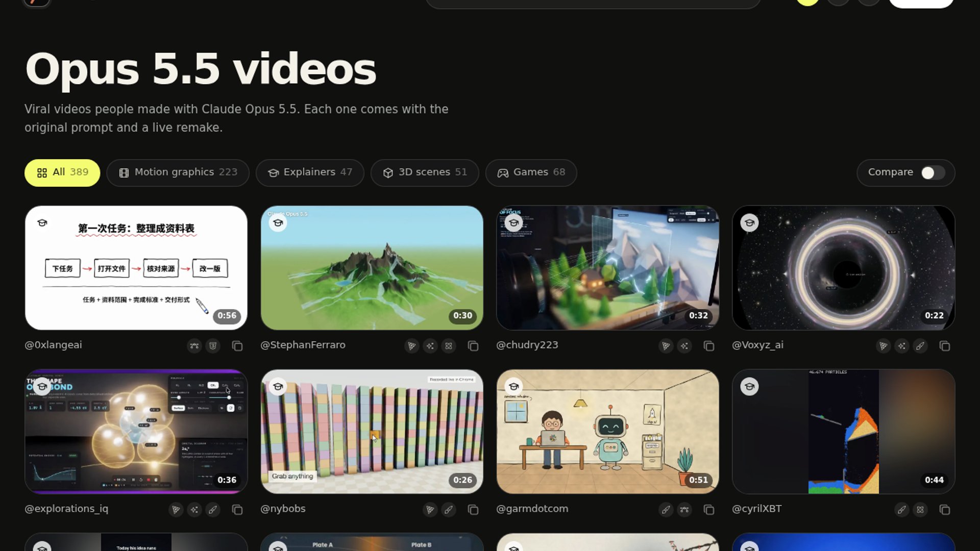Open the golden bubbles bond video thumbnail
Viewport: 980px width, 551px height.
136,432
